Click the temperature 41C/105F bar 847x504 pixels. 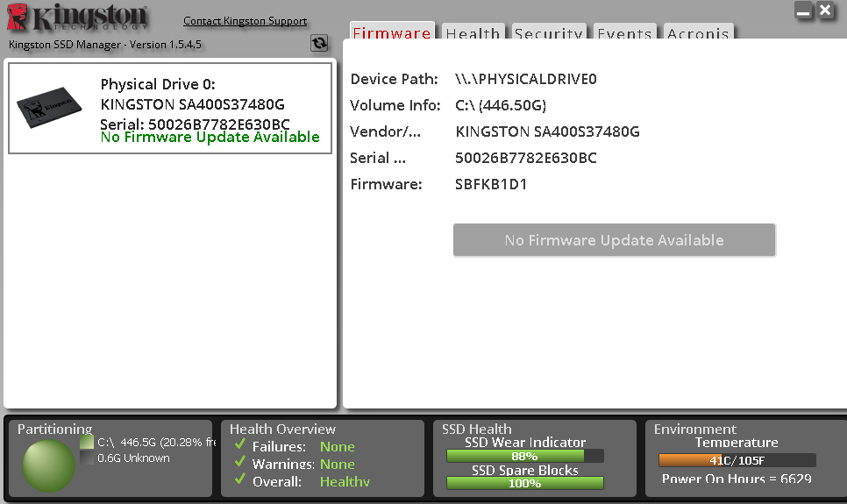click(737, 460)
